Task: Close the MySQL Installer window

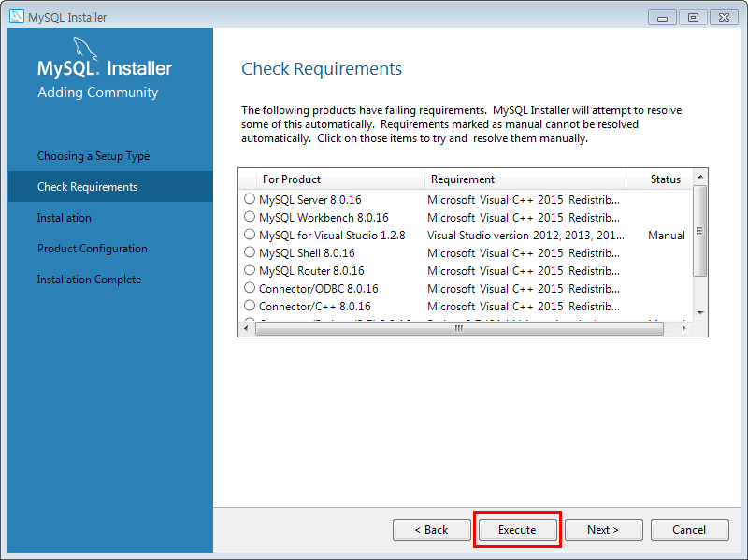Action: [724, 18]
